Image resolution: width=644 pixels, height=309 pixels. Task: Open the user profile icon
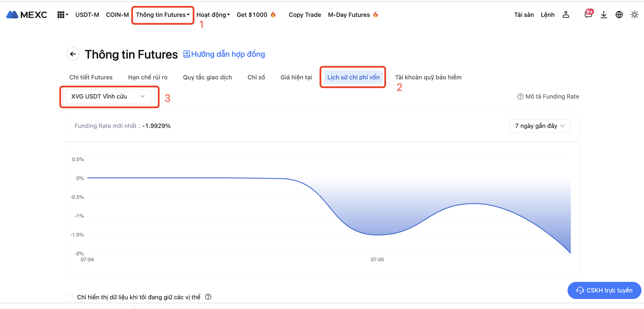pos(566,15)
